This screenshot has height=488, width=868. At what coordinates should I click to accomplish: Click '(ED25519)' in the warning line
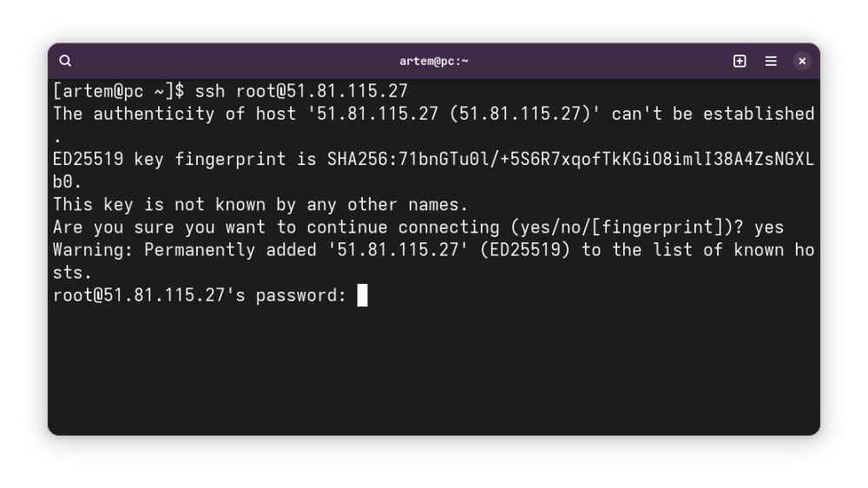(525, 250)
